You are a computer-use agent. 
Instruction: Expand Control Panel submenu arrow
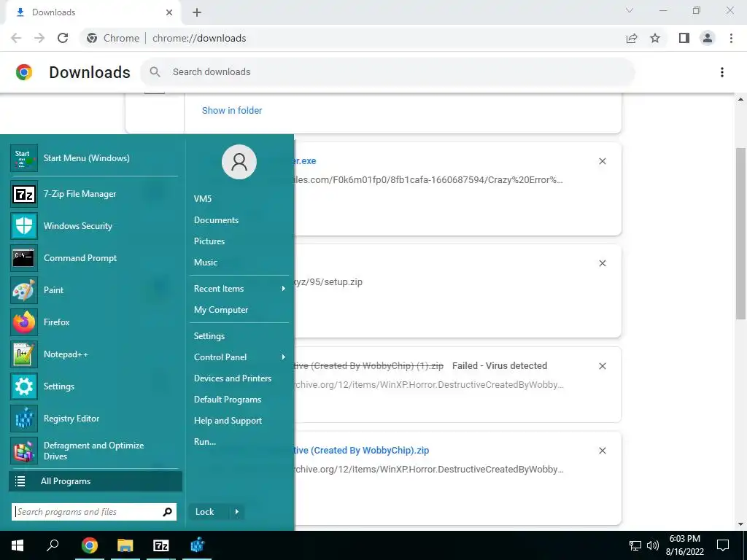(284, 357)
